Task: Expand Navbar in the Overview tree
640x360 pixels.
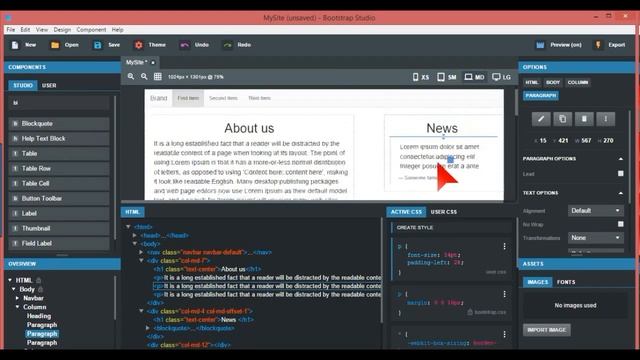Action: point(17,298)
